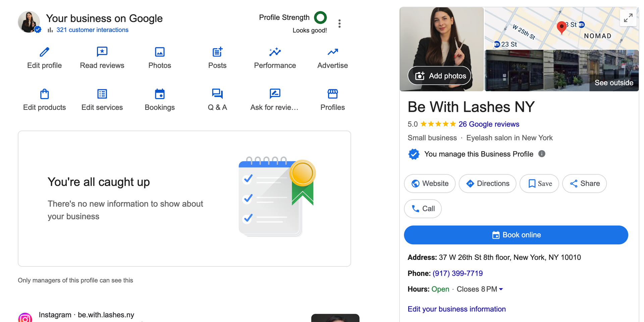Click Edit your business information link
The width and height of the screenshot is (644, 322).
click(457, 309)
